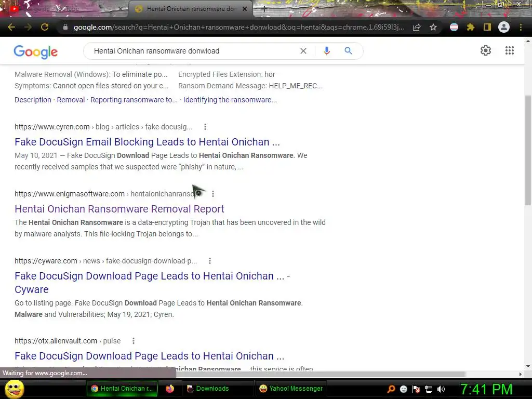Open a new browser tab
Screen dimensions: 532x399
click(264, 9)
